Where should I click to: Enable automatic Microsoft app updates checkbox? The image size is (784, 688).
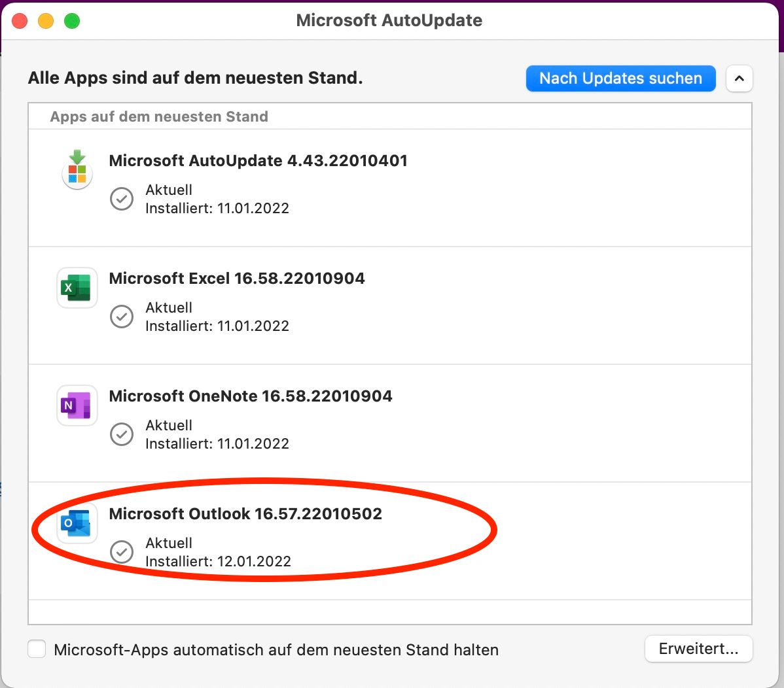pos(37,649)
